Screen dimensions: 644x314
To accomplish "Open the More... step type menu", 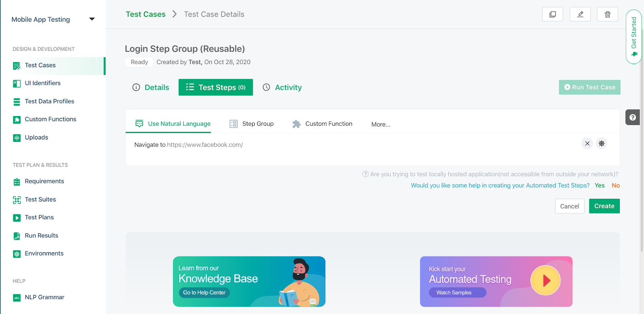I will [x=381, y=125].
